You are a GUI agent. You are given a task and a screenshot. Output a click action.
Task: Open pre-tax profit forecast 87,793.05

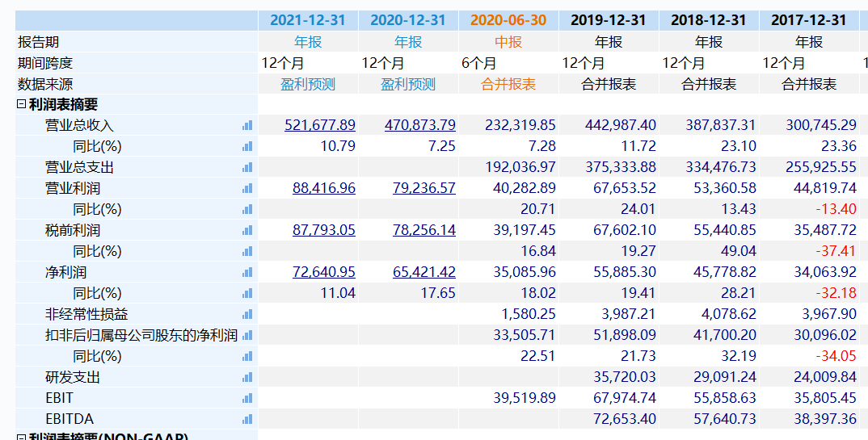(x=324, y=230)
